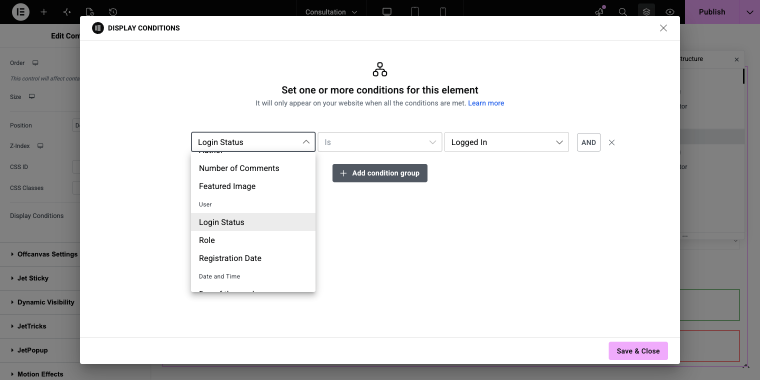Open the History clock icon

click(113, 12)
